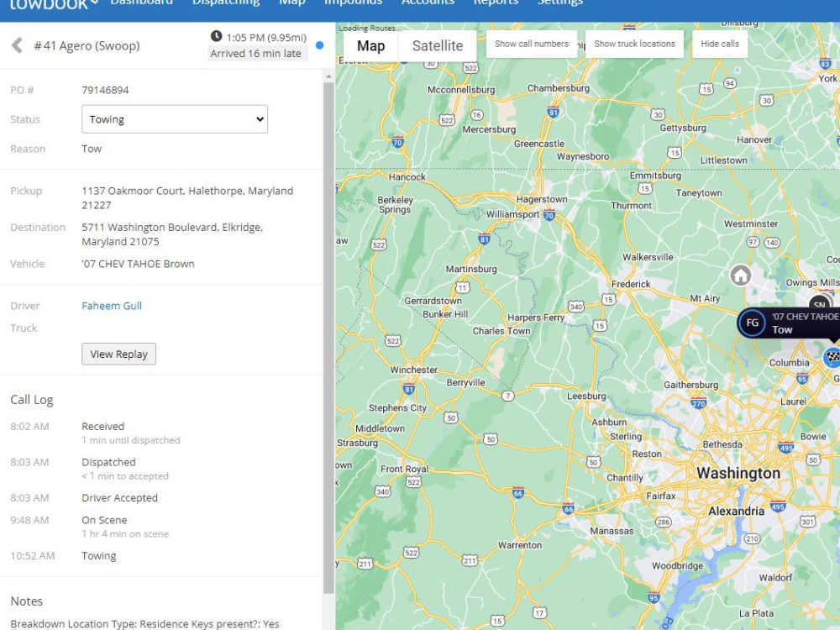840x630 pixels.
Task: Switch the map to Satellite view
Action: 438,45
